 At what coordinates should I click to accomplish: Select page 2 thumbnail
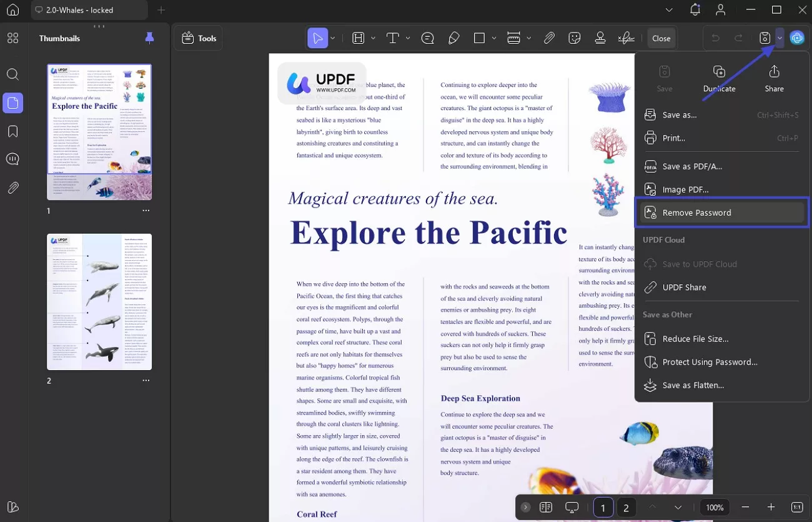tap(99, 302)
